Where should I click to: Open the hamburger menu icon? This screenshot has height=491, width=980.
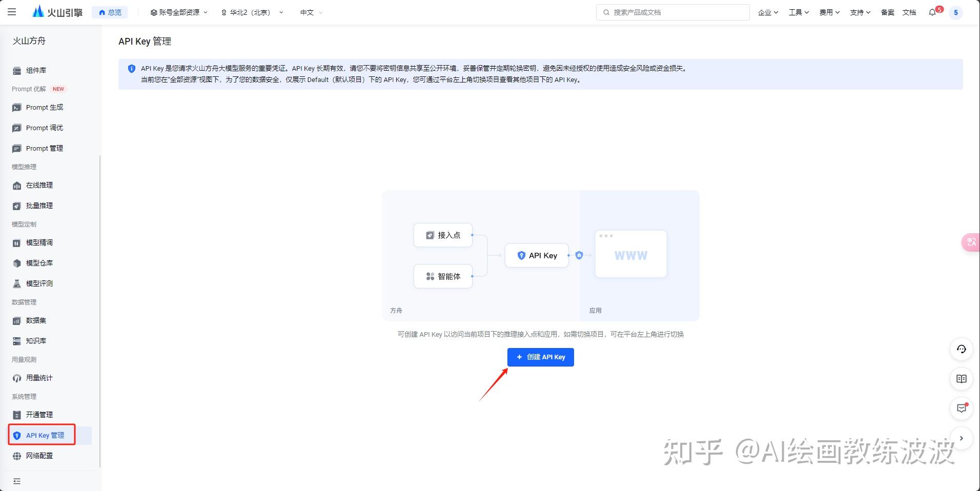[x=12, y=12]
